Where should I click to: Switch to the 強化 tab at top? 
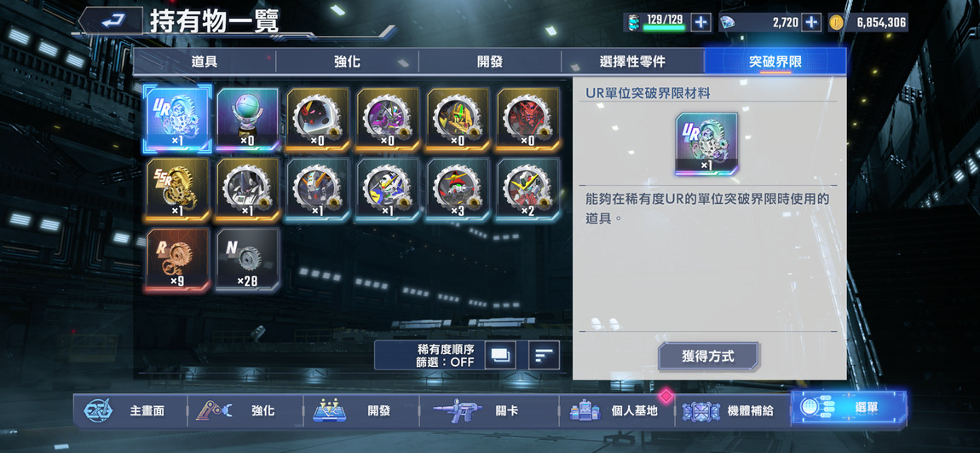[347, 62]
